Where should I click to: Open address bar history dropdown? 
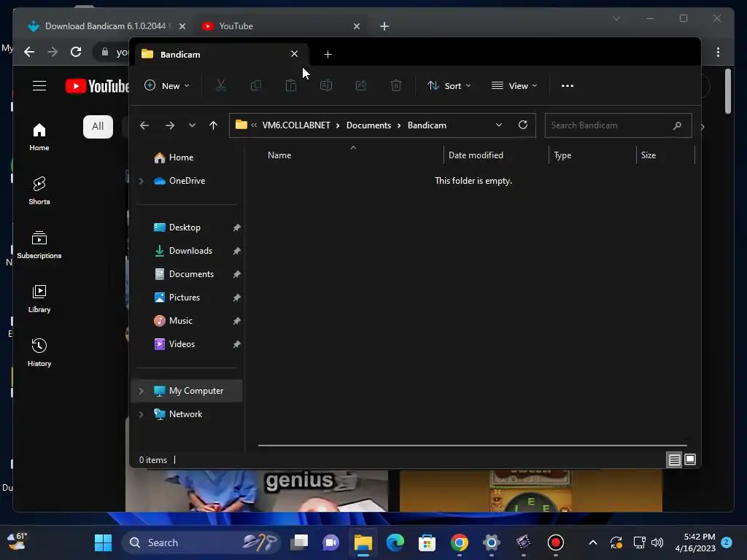[x=499, y=125]
